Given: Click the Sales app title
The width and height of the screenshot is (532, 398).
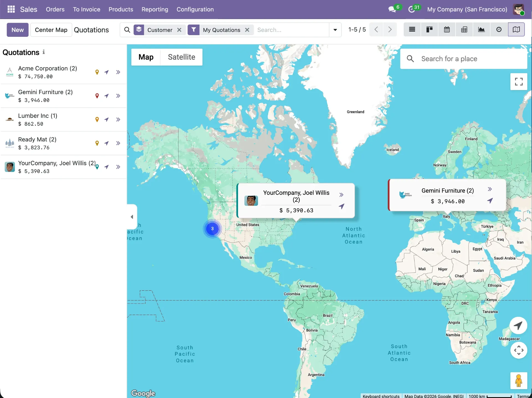Looking at the screenshot, I should (29, 9).
